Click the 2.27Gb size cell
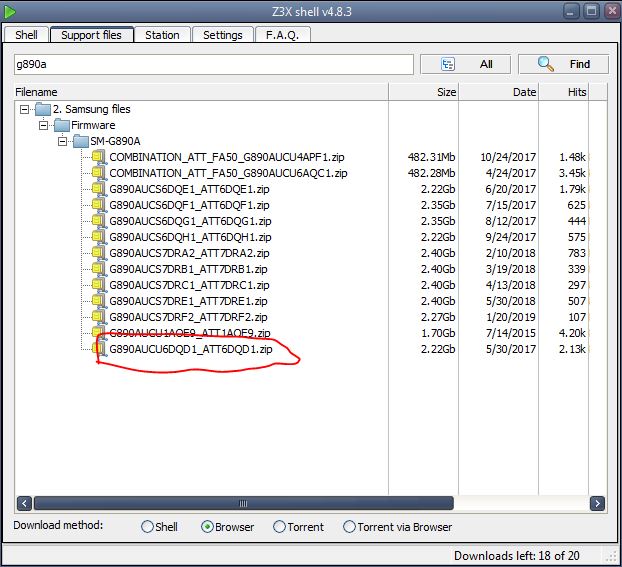 coord(438,317)
